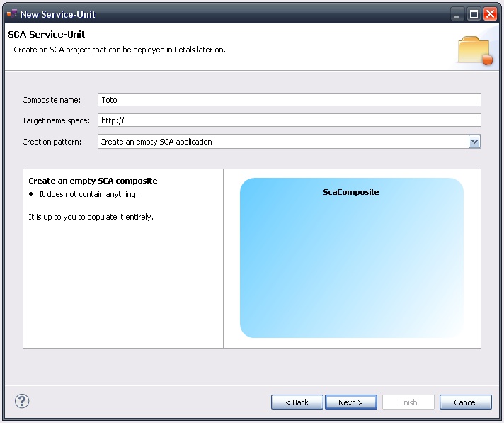Expand the Creation pattern dropdown arrow
This screenshot has height=423, width=504.
click(x=475, y=142)
